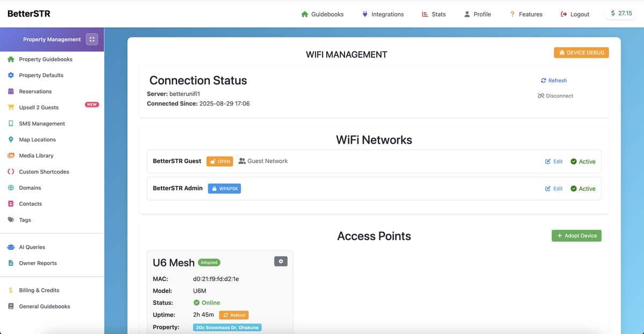Image resolution: width=644 pixels, height=334 pixels.
Task: Click the WPAPSK security badge
Action: (224, 189)
